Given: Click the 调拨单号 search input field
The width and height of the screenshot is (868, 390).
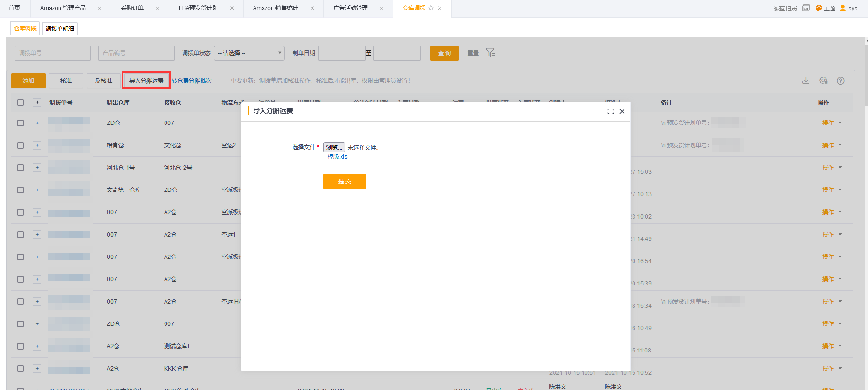Looking at the screenshot, I should pyautogui.click(x=53, y=53).
